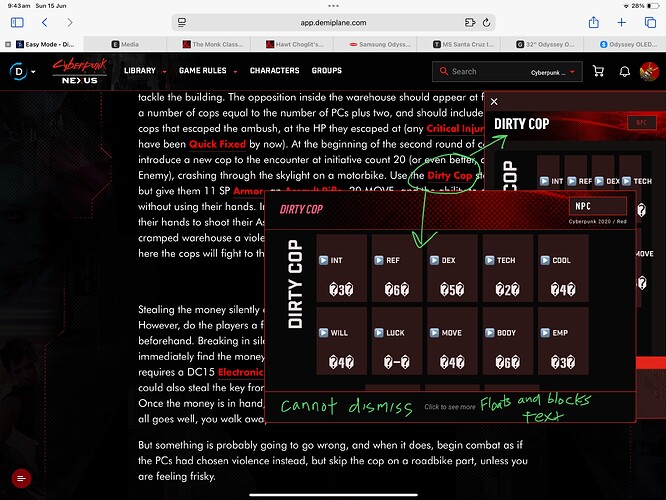The image size is (666, 500).
Task: Open Groups page
Action: click(x=327, y=71)
